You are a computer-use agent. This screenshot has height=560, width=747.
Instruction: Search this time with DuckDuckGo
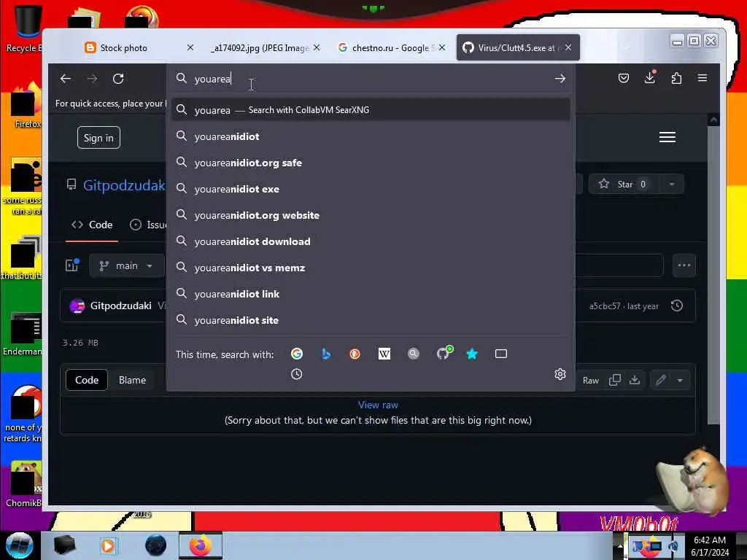[x=355, y=354]
